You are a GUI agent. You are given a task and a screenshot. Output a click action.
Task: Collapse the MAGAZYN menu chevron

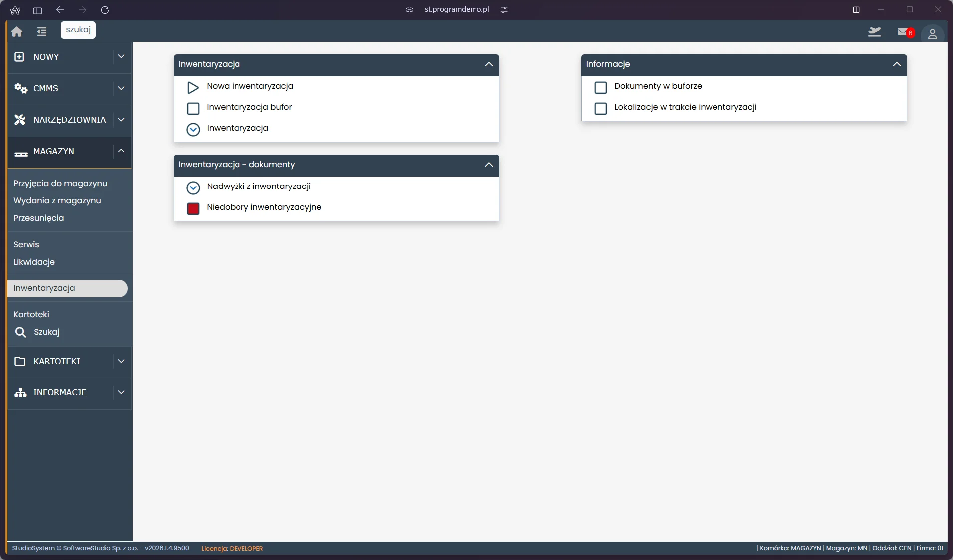(121, 151)
